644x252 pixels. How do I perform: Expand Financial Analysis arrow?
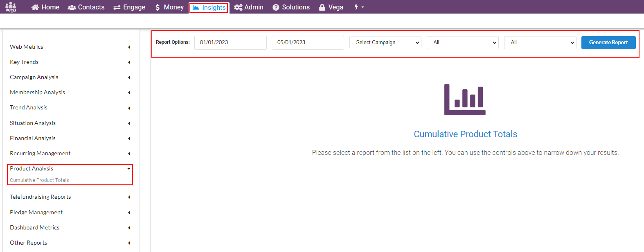[129, 138]
